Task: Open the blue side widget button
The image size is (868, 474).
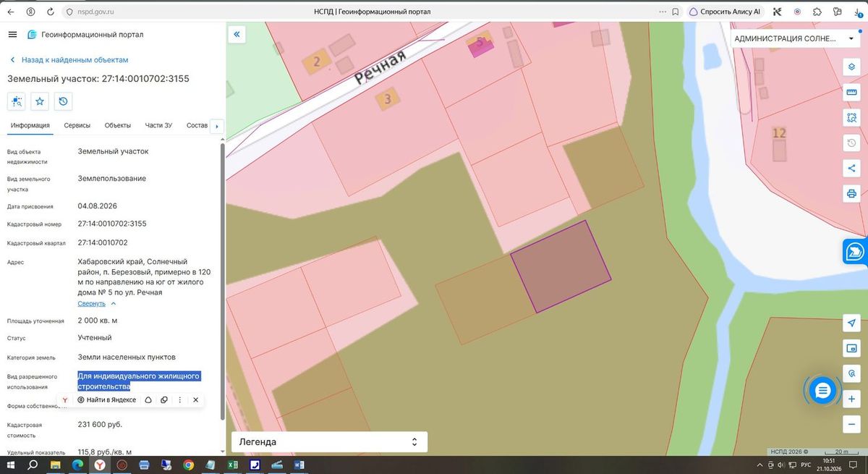Action: point(855,251)
